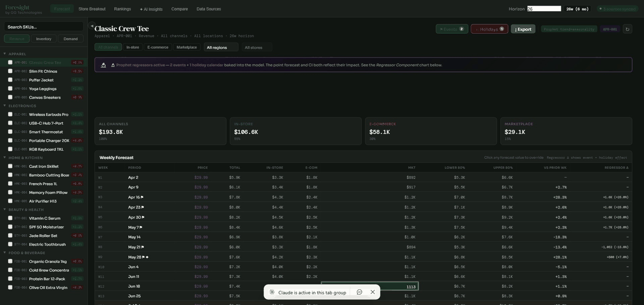Check the Puffer Jacket checkbox
The width and height of the screenshot is (644, 305).
point(10,80)
